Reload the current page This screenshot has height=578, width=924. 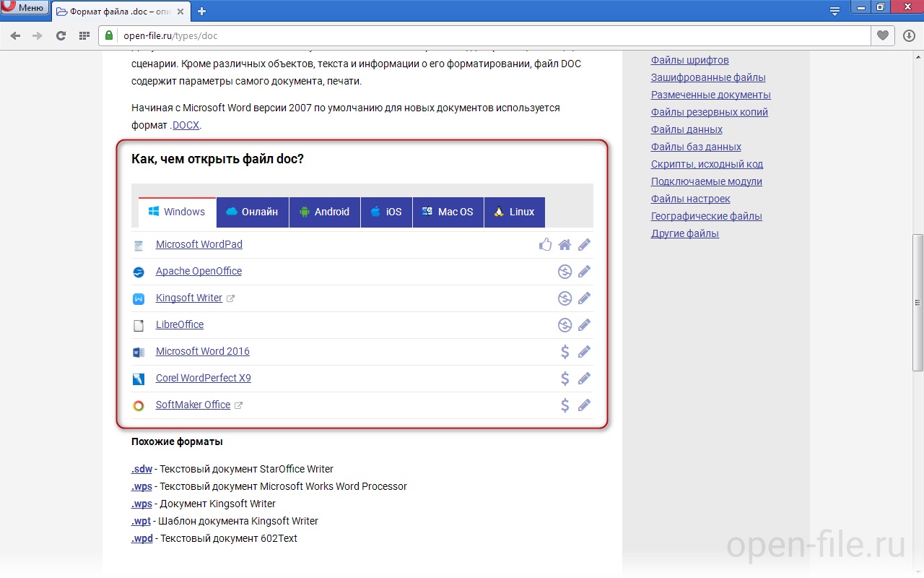(x=61, y=35)
